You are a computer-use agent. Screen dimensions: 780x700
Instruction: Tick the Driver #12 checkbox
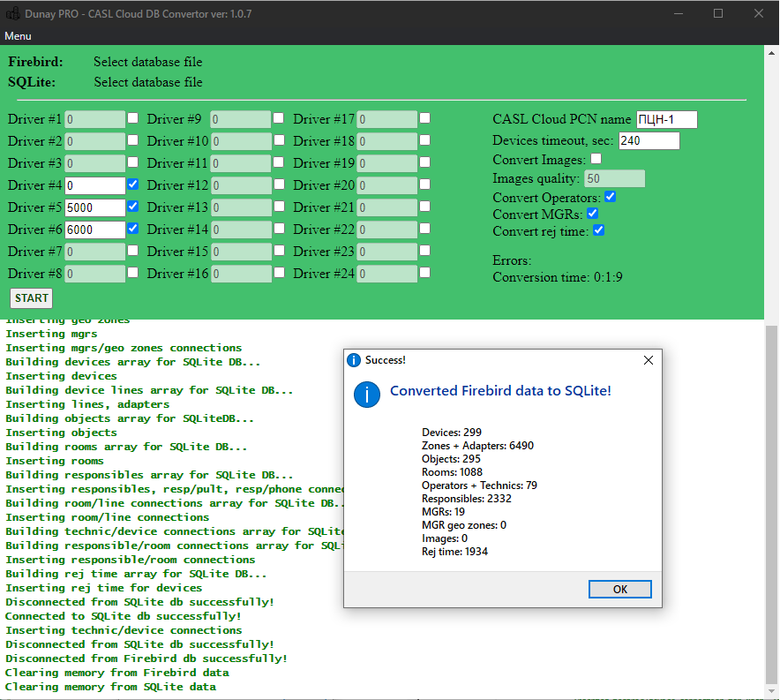pyautogui.click(x=279, y=184)
